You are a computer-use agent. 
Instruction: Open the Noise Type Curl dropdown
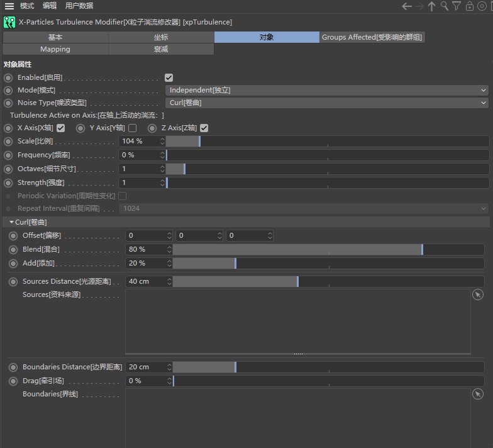[327, 103]
